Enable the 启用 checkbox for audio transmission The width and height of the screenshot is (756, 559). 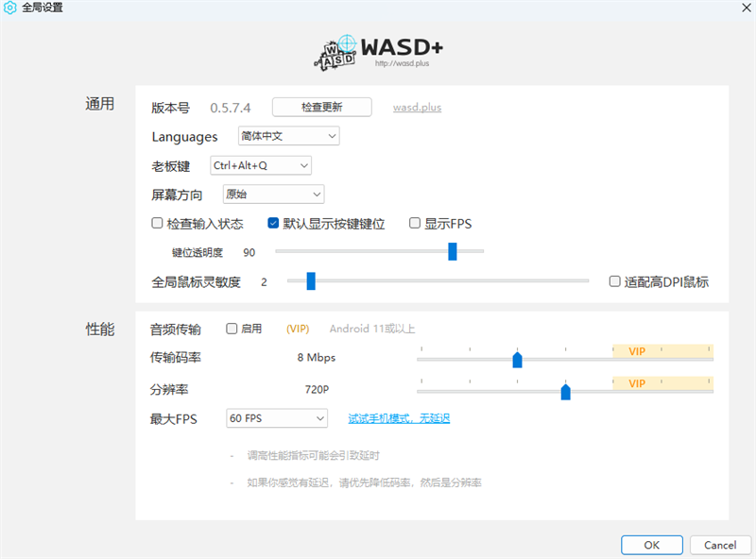tap(231, 329)
